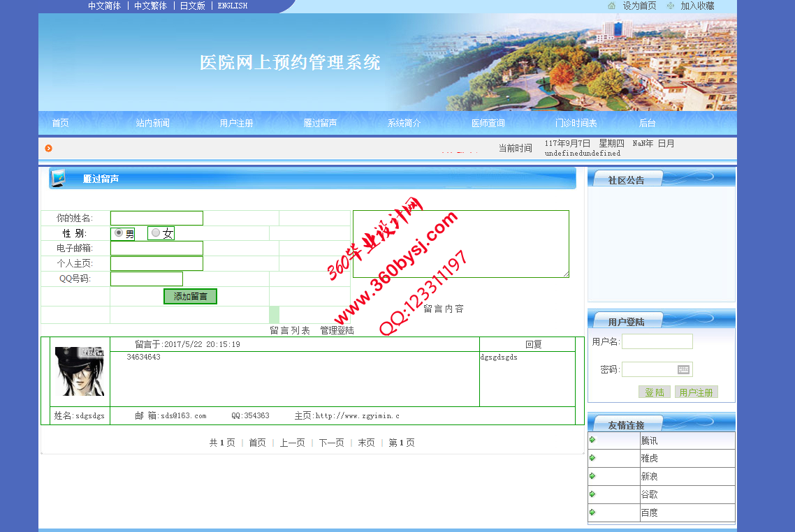Open 医师查询 in the navigation bar
795x532 pixels.
pos(488,123)
